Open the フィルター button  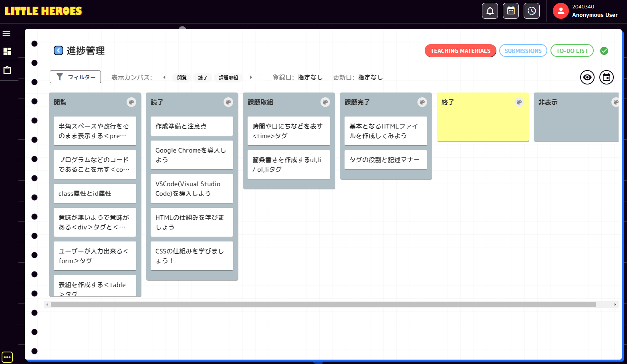tap(75, 76)
